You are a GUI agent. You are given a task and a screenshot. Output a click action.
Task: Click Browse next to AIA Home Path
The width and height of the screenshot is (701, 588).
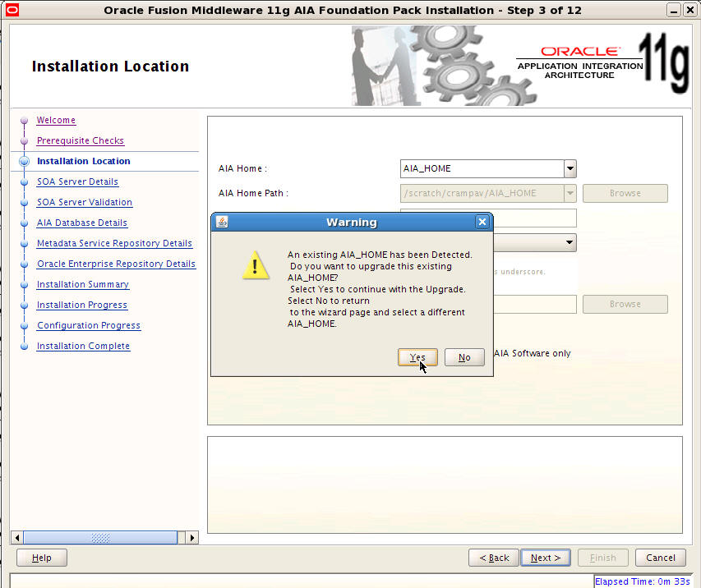pos(625,194)
